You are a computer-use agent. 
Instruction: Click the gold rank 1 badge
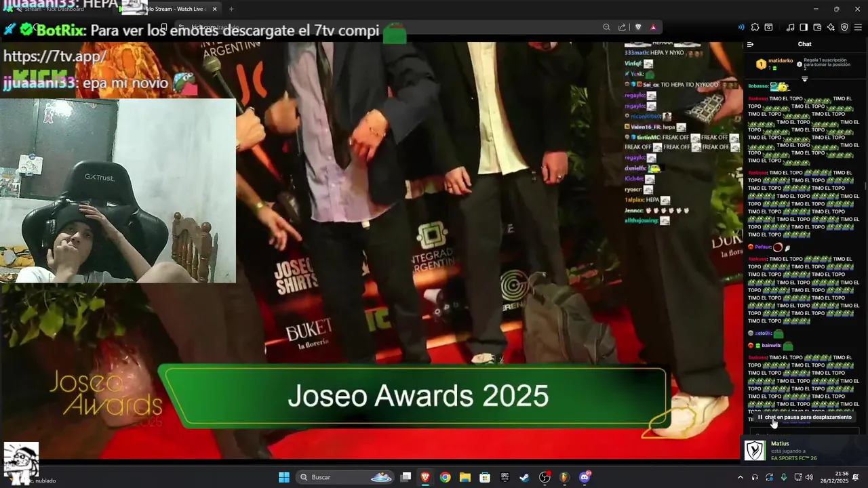coord(761,64)
